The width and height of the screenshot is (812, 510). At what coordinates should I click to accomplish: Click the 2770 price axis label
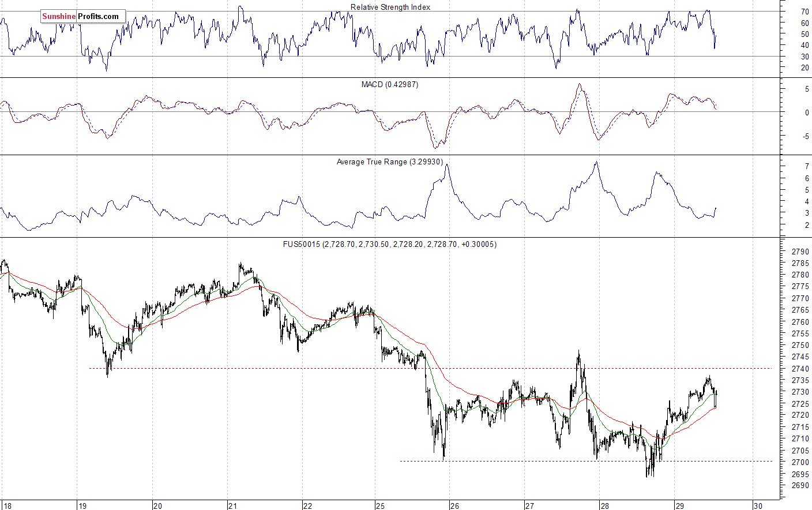[x=800, y=298]
